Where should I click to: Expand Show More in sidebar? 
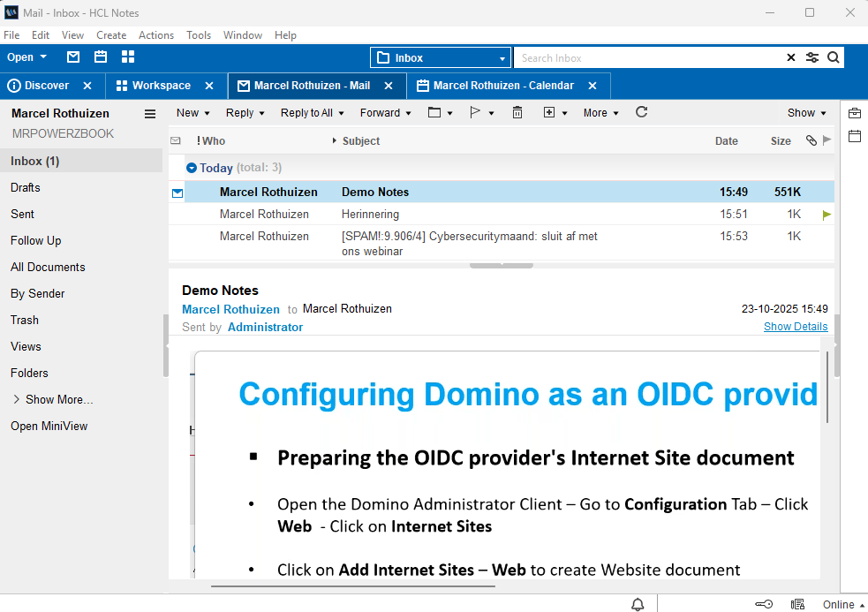coord(53,399)
